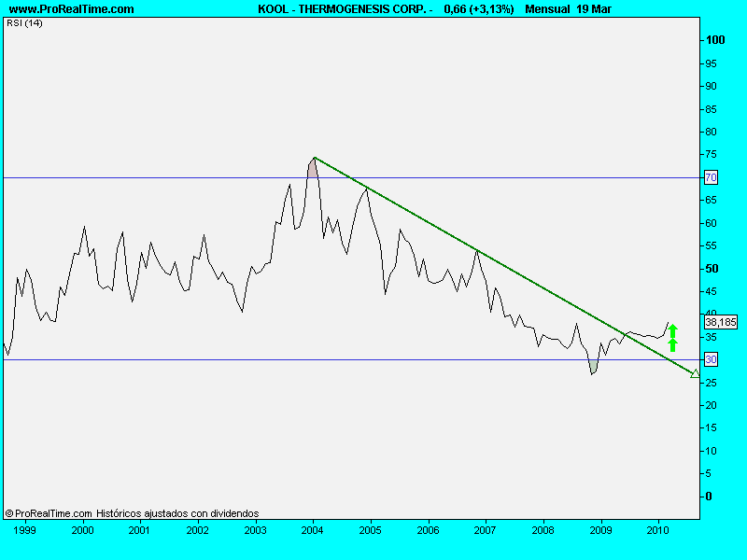Click the 75 value on the vertical axis
747x560 pixels.
coord(711,154)
